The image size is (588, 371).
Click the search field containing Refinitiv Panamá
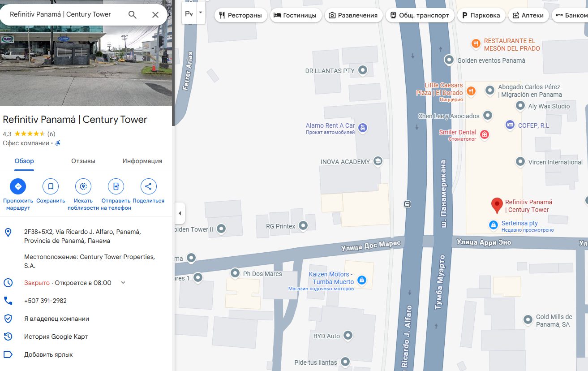pyautogui.click(x=60, y=14)
